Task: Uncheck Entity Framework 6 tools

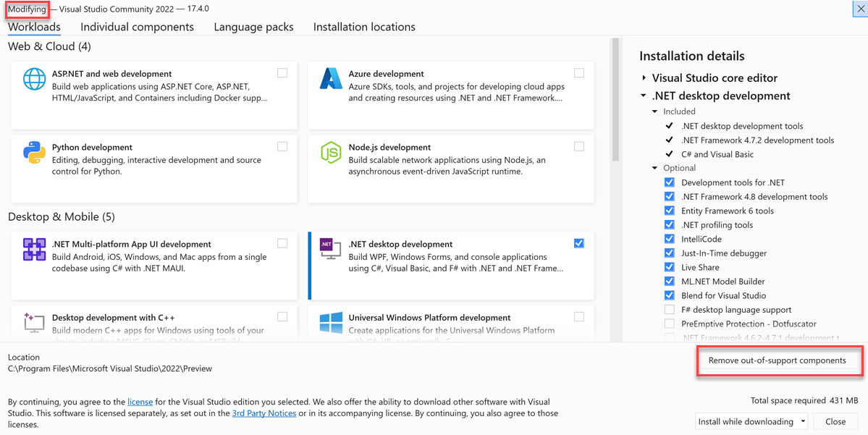Action: click(669, 211)
